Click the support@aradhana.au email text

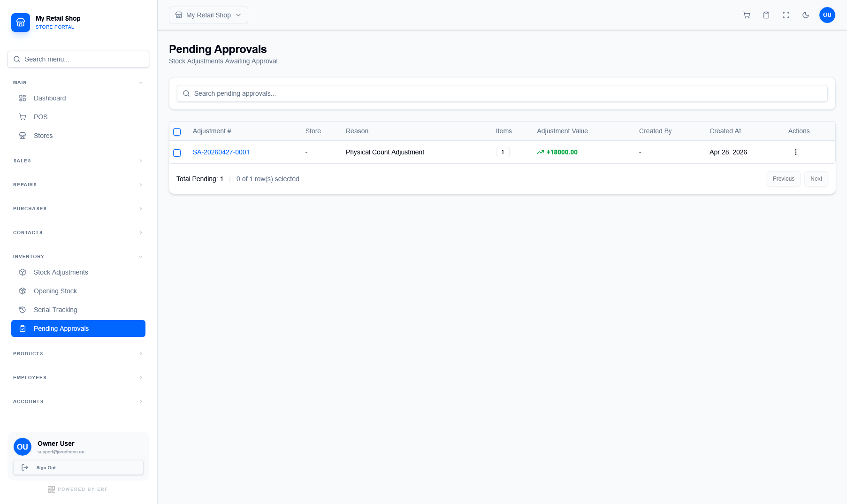61,452
